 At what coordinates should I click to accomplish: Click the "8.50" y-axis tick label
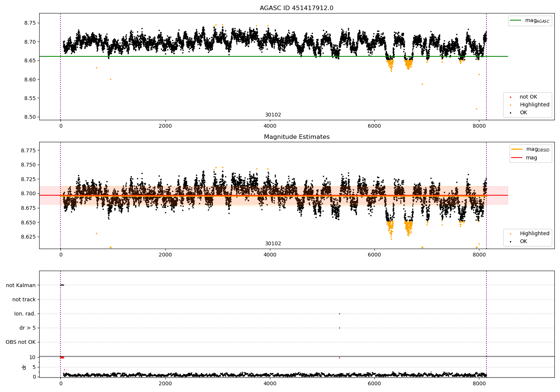[29, 117]
